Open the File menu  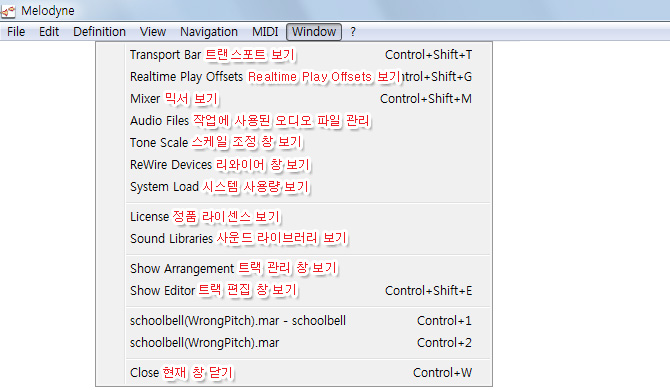coord(16,32)
